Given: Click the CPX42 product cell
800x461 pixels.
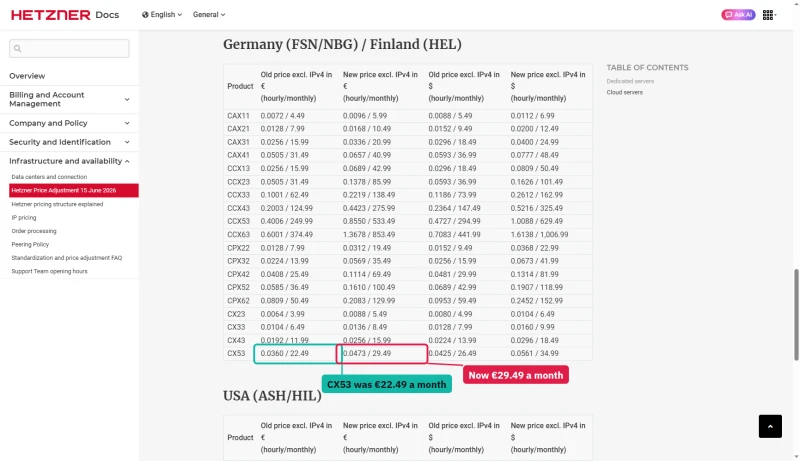Looking at the screenshot, I should tap(238, 274).
